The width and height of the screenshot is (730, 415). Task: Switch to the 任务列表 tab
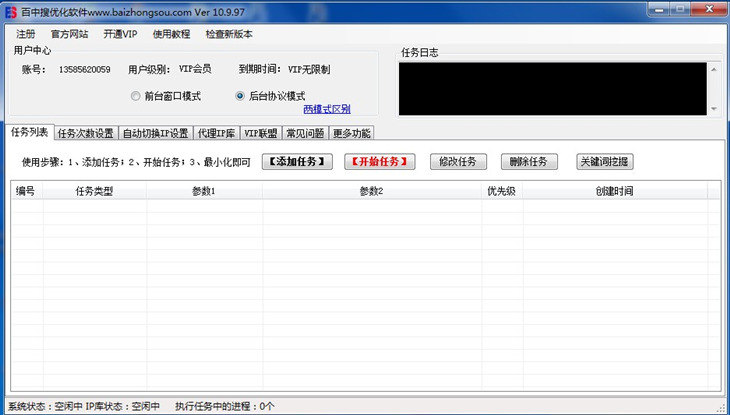tap(29, 132)
